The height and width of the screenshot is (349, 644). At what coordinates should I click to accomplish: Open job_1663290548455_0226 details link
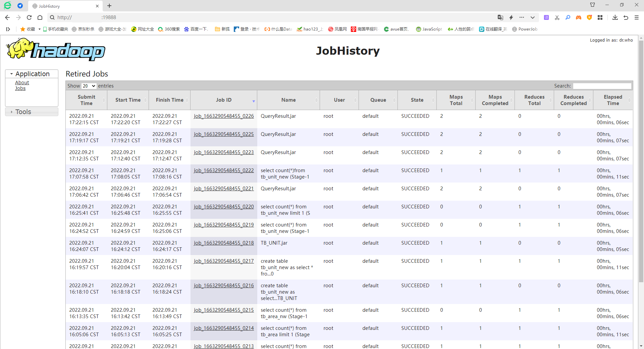[x=224, y=116]
